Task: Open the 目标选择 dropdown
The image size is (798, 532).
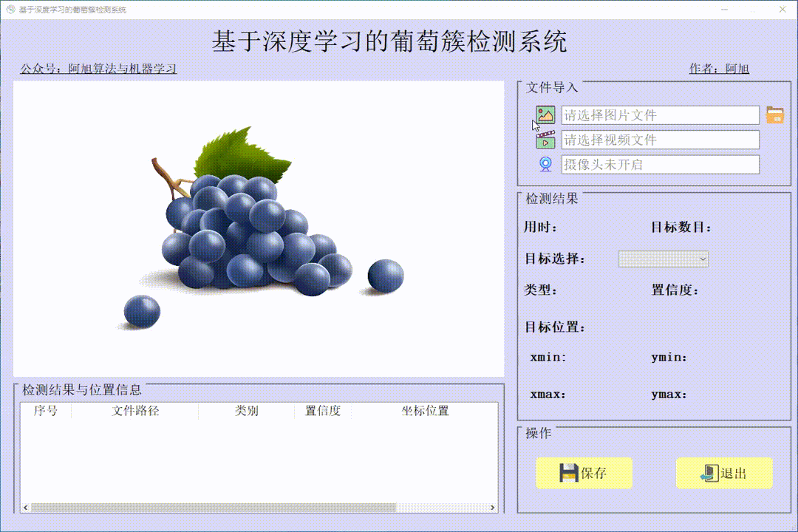Action: click(x=663, y=259)
